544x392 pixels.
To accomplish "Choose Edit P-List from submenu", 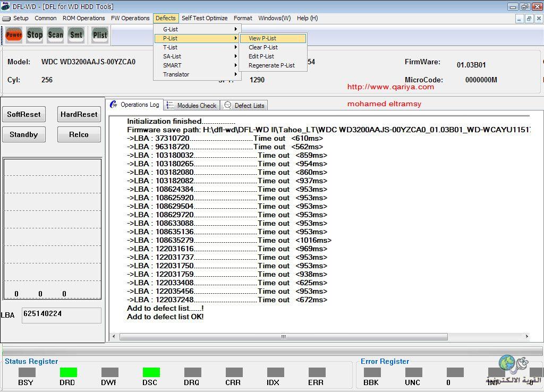I will (x=273, y=56).
